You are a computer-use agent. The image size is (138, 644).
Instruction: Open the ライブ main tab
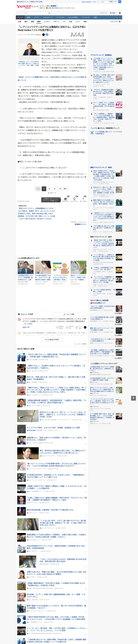tap(37, 17)
